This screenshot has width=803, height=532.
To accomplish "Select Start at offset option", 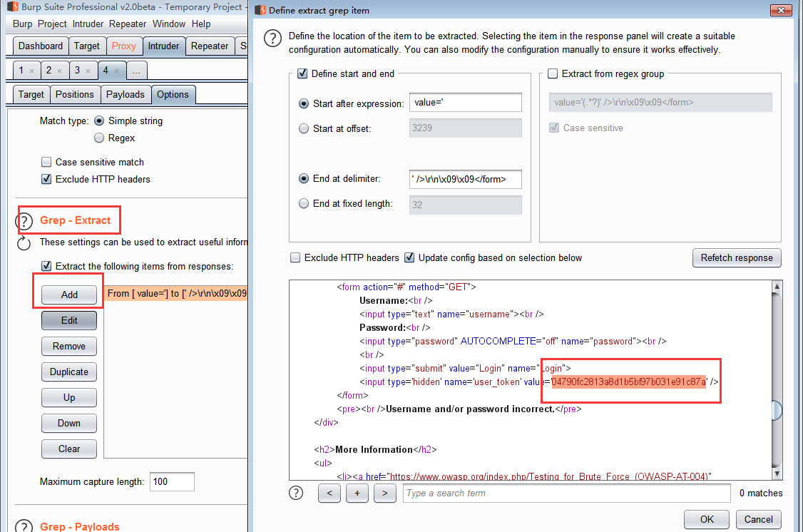I will click(x=304, y=128).
